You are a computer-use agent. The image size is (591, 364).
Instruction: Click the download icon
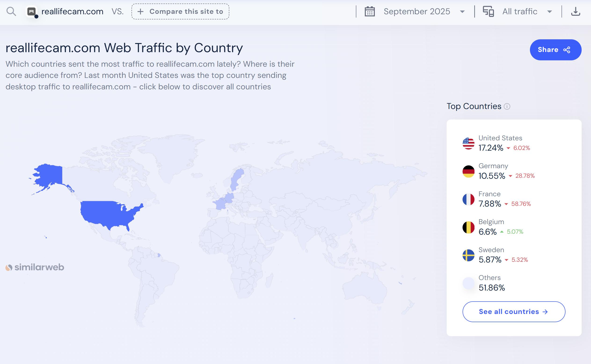(576, 11)
